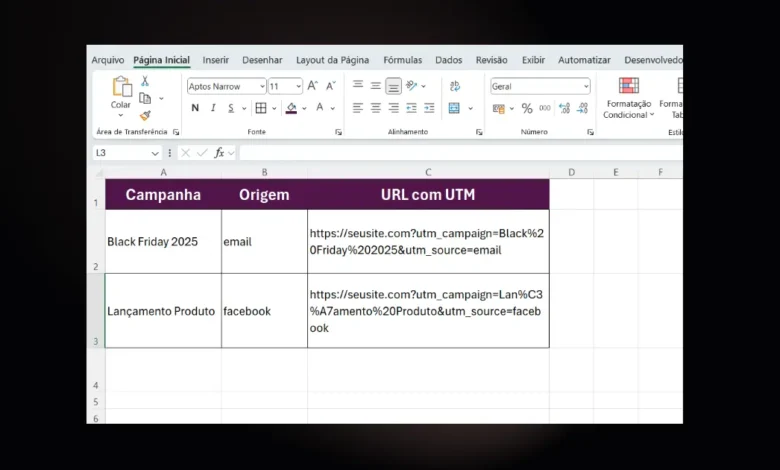
Task: Apply font color A icon
Action: [x=320, y=107]
